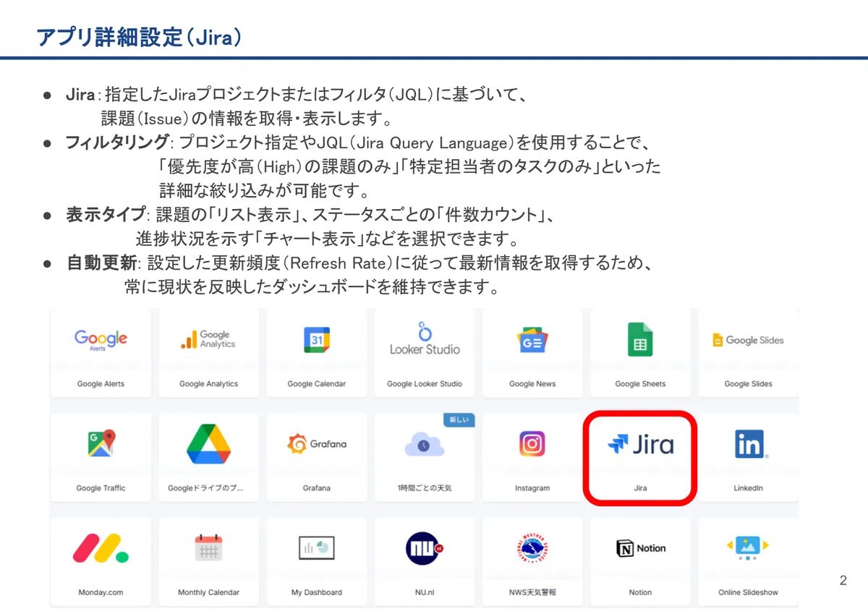This screenshot has height=614, width=868.
Task: Select the hourly weather cloud icon
Action: pyautogui.click(x=425, y=444)
